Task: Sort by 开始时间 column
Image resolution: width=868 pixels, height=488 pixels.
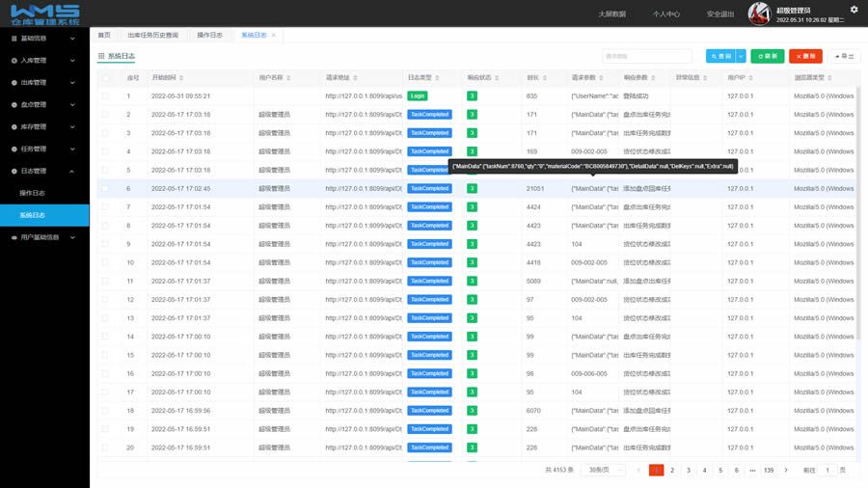Action: pyautogui.click(x=181, y=77)
